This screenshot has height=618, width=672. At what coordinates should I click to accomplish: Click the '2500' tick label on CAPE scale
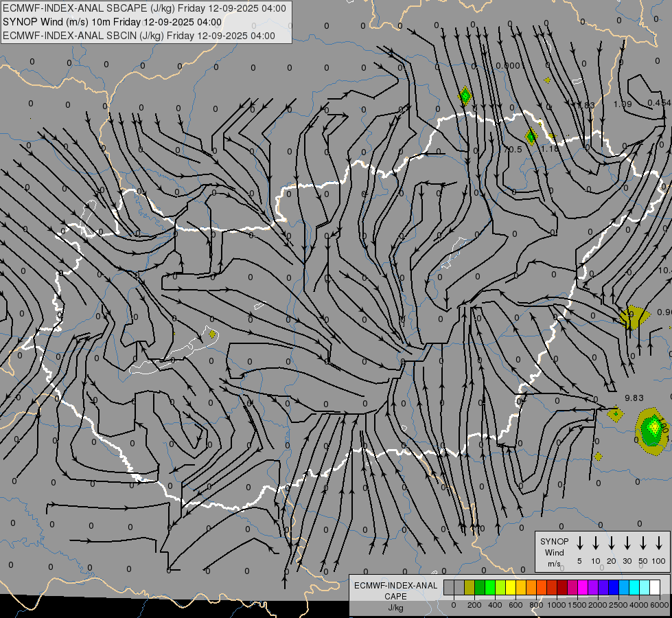click(x=618, y=605)
